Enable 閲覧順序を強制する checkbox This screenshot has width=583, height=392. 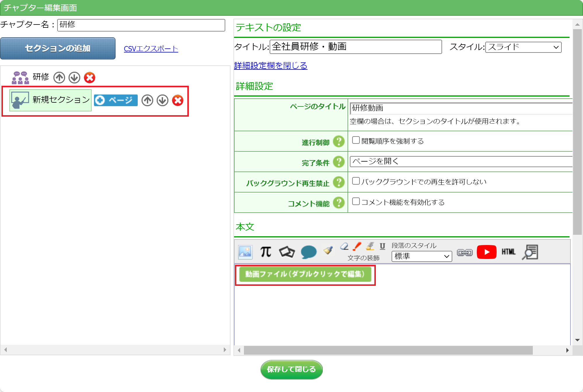point(356,140)
